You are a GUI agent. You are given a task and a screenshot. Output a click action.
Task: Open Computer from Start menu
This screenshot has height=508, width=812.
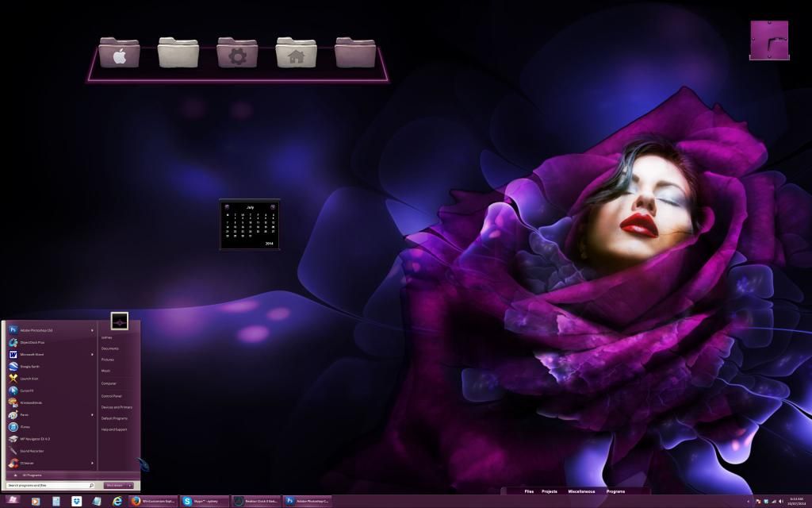(x=109, y=383)
